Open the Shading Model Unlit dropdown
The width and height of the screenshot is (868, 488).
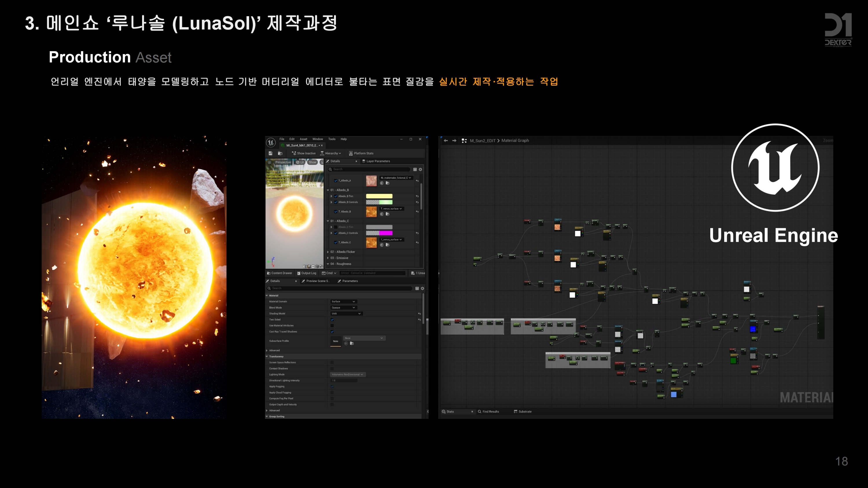click(346, 314)
